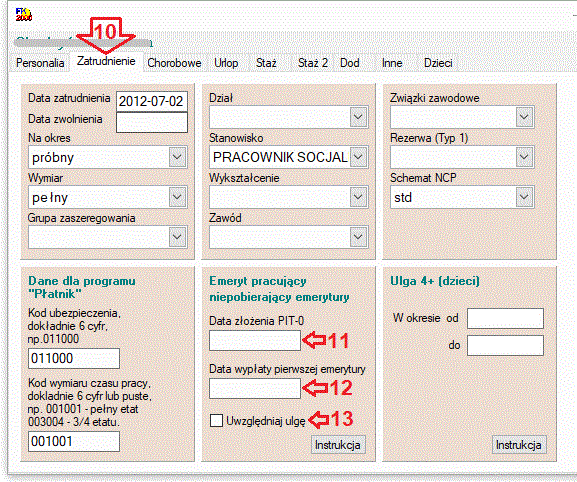Image resolution: width=577 pixels, height=482 pixels.
Task: Click the Kod ubezpieczenia field with 011000
Action: pos(74,358)
